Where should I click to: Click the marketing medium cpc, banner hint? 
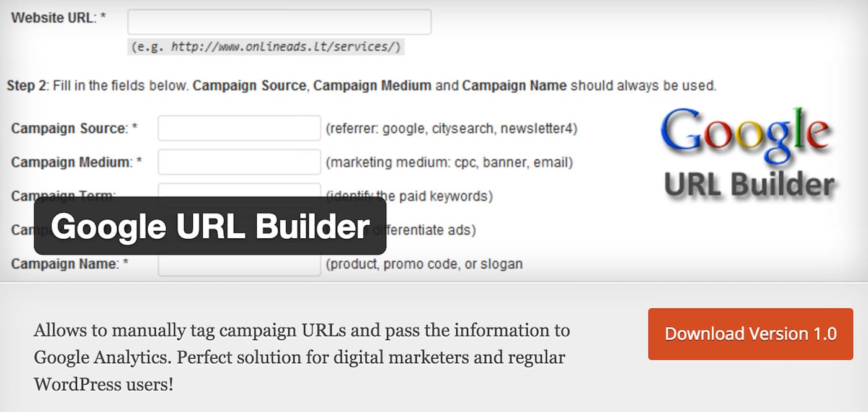coord(449,163)
